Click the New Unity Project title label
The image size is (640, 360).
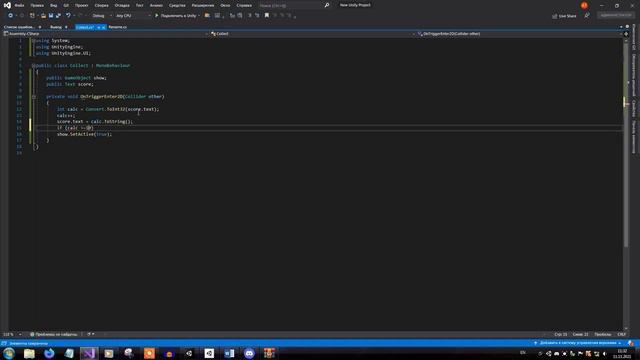pos(355,5)
